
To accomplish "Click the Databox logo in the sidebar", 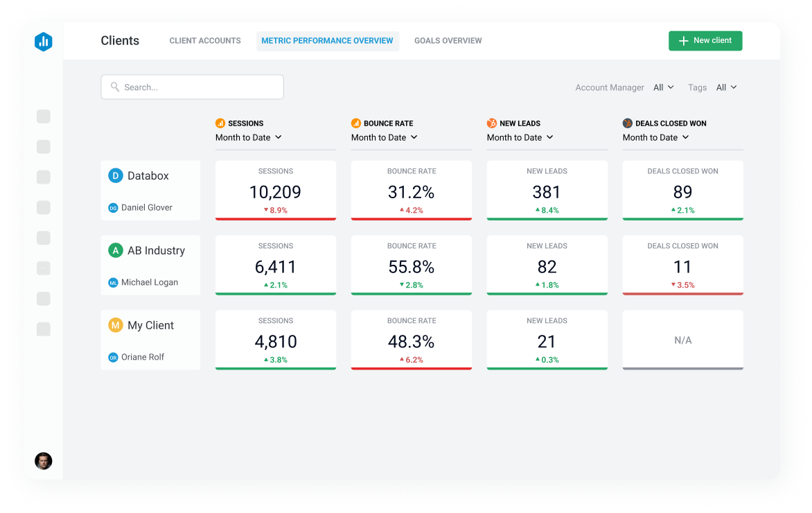I will (43, 42).
